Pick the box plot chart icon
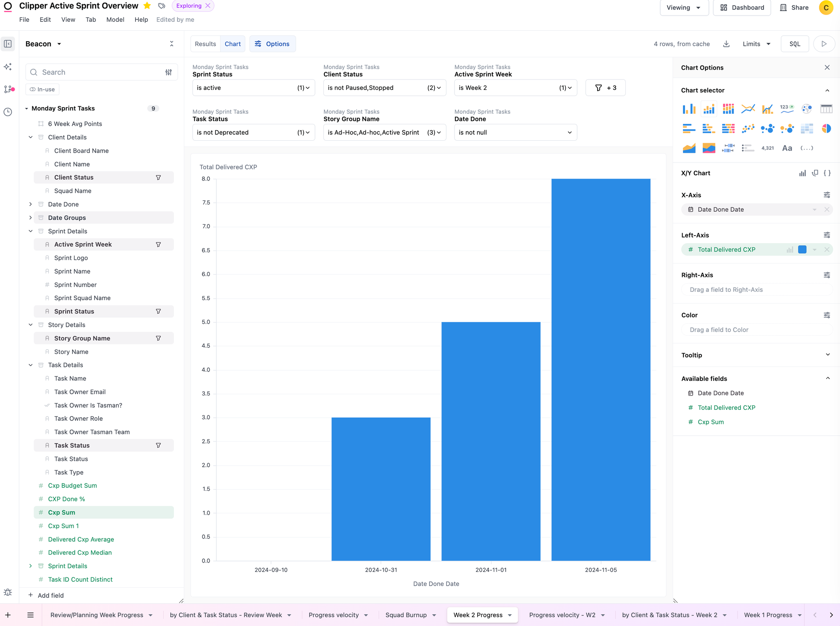 click(728, 148)
